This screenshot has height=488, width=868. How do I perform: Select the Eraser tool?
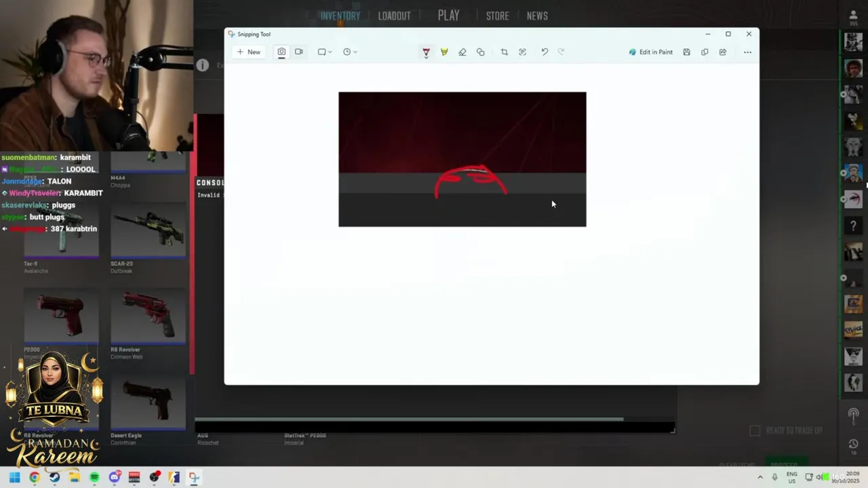[x=462, y=52]
